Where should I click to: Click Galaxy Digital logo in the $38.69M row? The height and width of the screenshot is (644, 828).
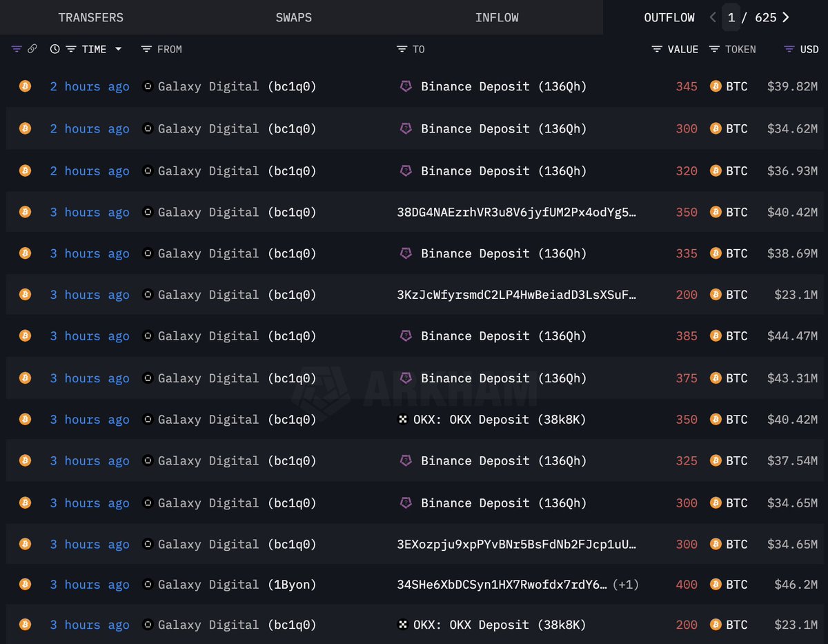(x=147, y=253)
